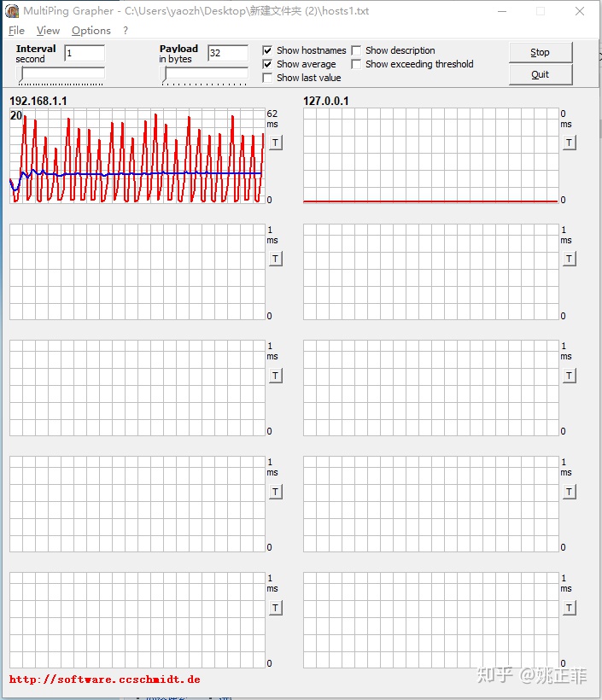Screen dimensions: 602x700
Task: Enable Show exceeding threshold option
Action: tap(357, 64)
